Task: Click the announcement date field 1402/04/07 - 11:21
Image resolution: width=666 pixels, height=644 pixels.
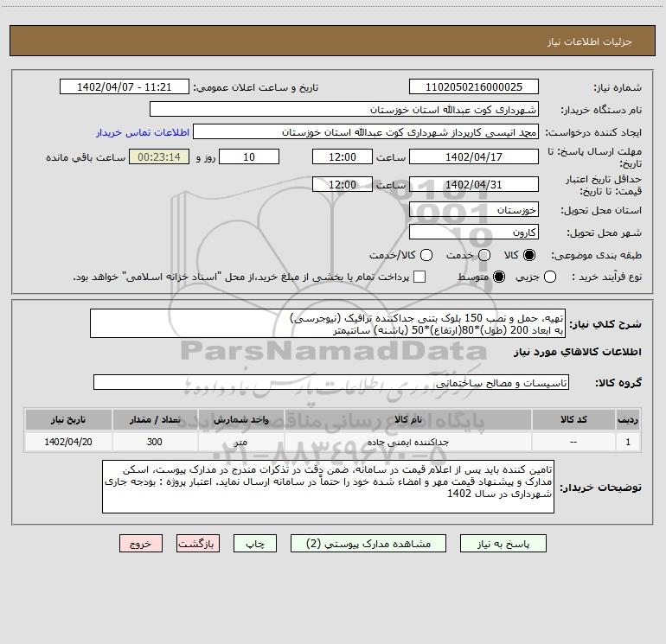Action: point(125,87)
